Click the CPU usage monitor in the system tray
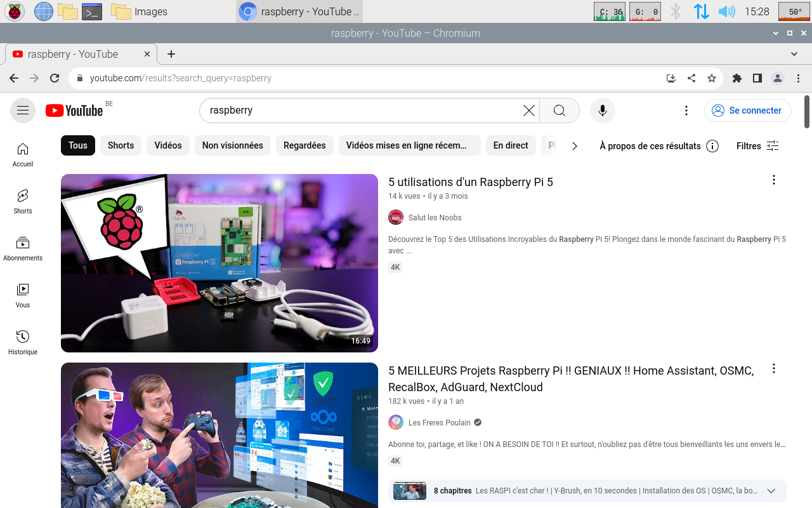The width and height of the screenshot is (812, 508). (x=610, y=11)
